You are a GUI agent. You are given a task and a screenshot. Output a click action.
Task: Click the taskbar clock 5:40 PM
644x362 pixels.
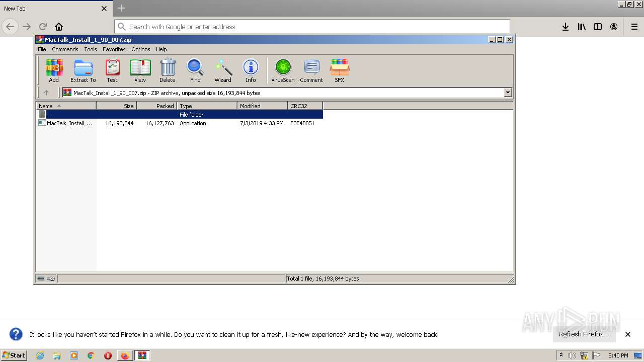(x=618, y=355)
